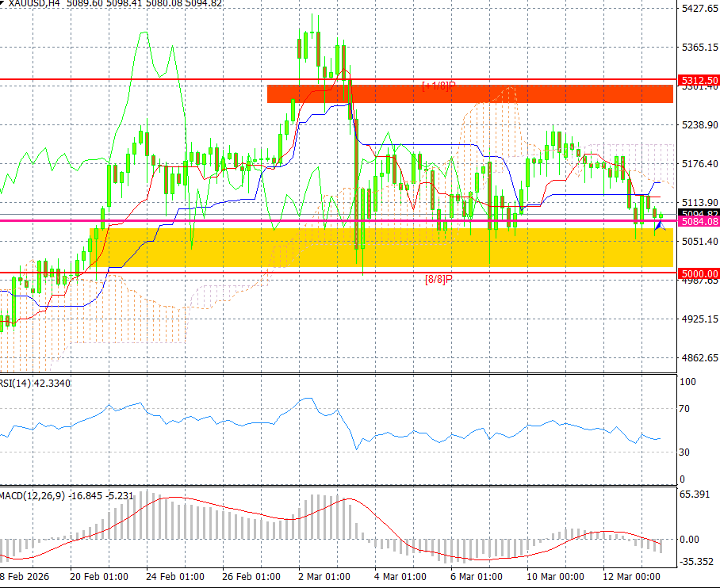This screenshot has height=588, width=720.
Task: Click the RSI scale value 100
Action: click(687, 382)
